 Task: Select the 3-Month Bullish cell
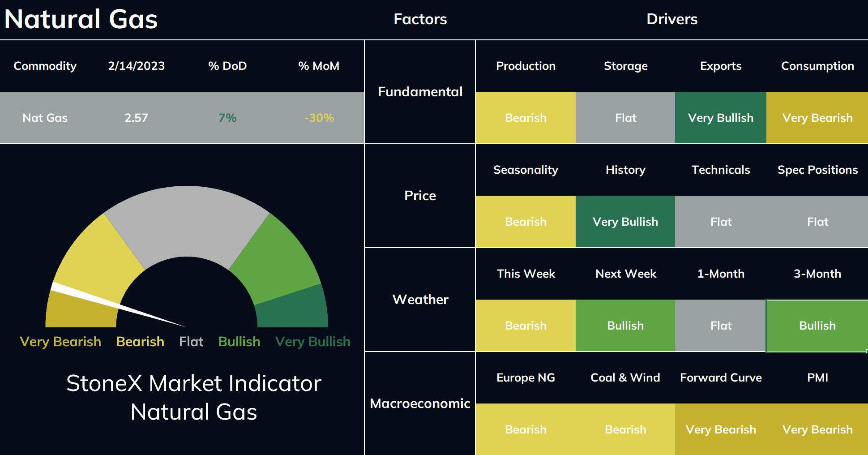click(x=817, y=326)
